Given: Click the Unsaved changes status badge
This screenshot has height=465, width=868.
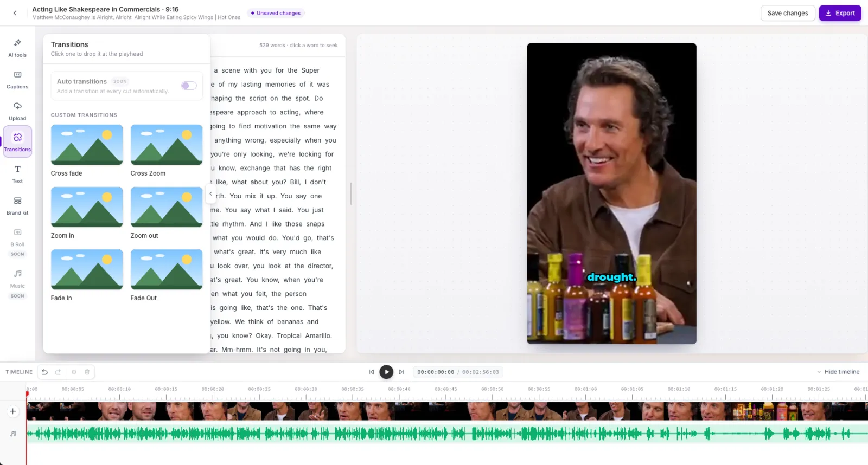Looking at the screenshot, I should point(276,13).
